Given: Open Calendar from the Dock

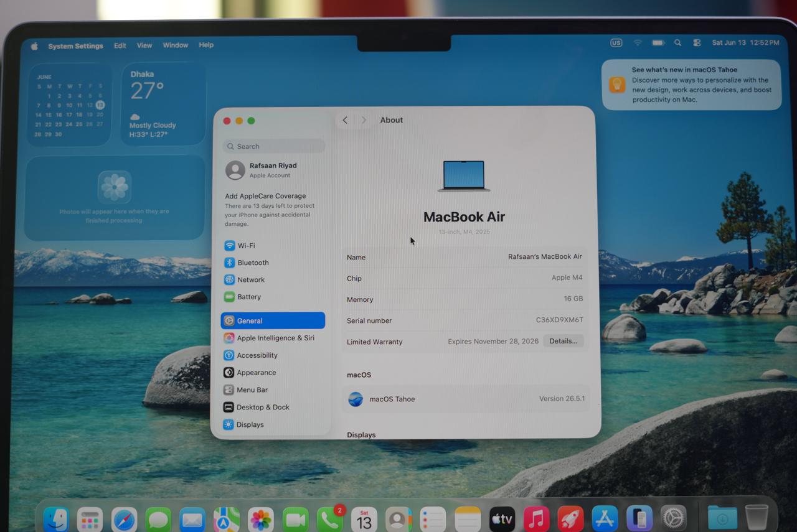Looking at the screenshot, I should pyautogui.click(x=364, y=519).
